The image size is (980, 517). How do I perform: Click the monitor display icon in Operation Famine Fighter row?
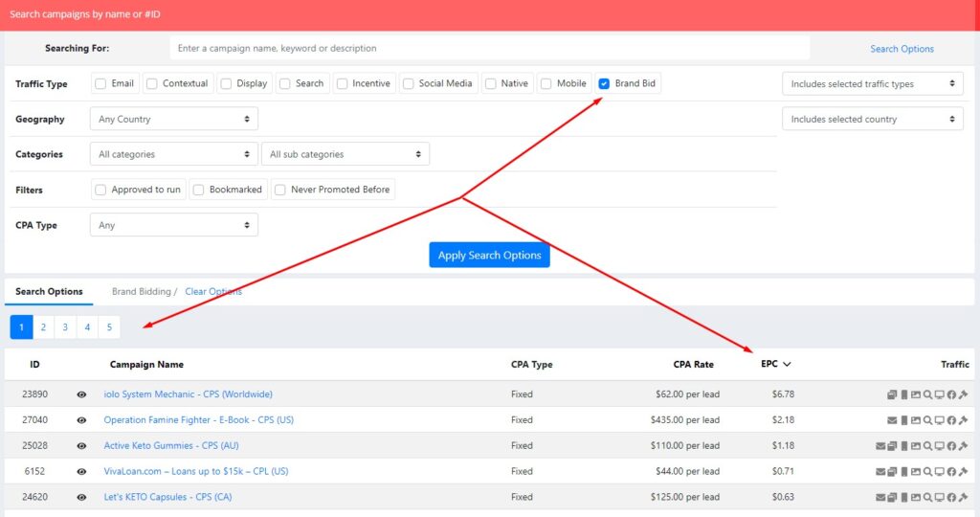point(940,420)
